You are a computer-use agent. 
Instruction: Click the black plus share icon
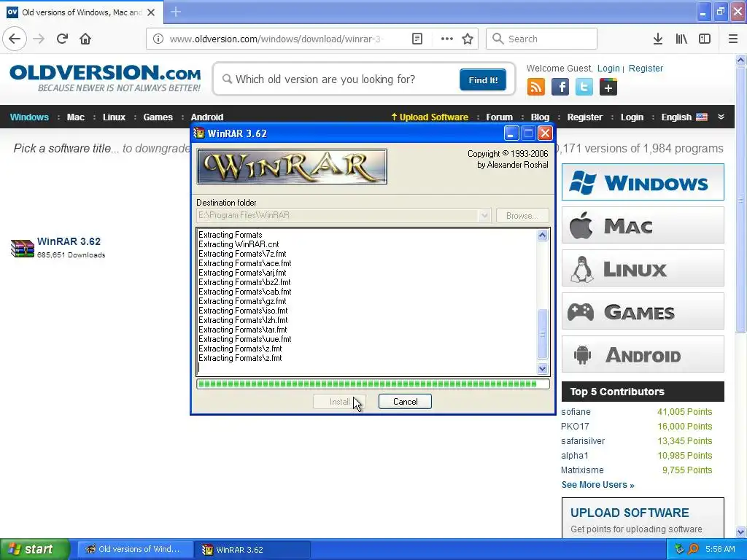tap(608, 87)
